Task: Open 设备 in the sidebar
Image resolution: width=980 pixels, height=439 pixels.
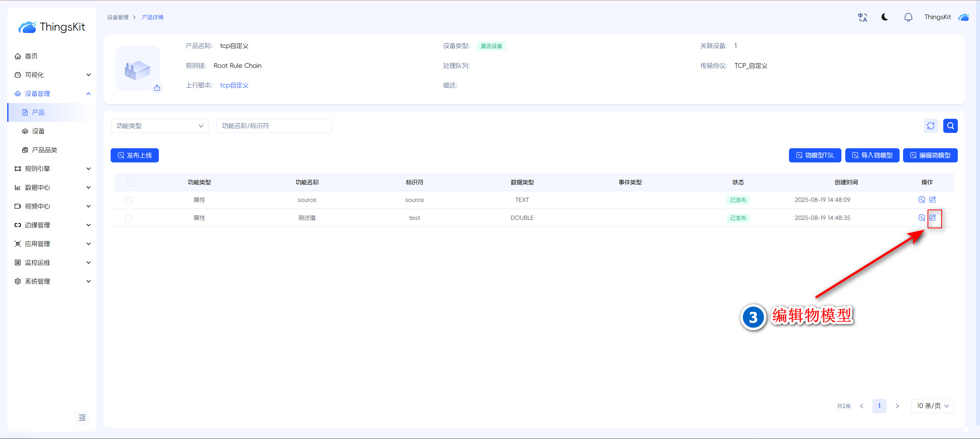Action: click(38, 131)
